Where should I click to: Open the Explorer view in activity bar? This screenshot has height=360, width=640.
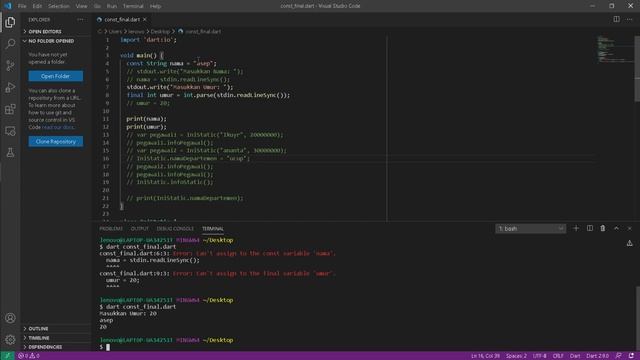[x=10, y=22]
